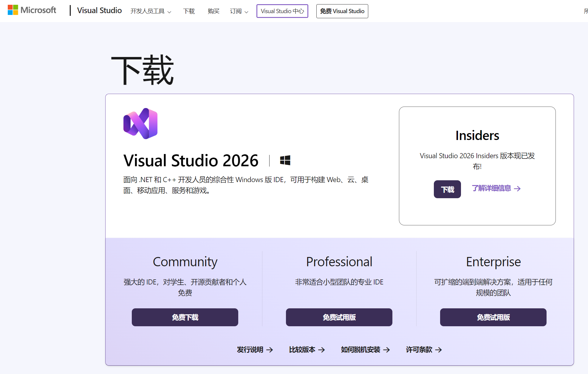Click Enterprise 免费试用版 button
Image resolution: width=588 pixels, height=374 pixels.
pyautogui.click(x=493, y=317)
